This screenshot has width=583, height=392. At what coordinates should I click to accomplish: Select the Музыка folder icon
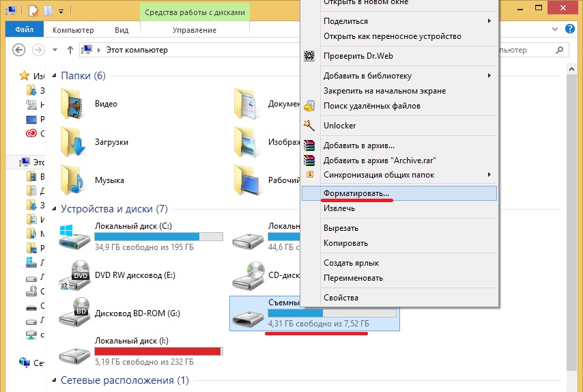click(72, 180)
